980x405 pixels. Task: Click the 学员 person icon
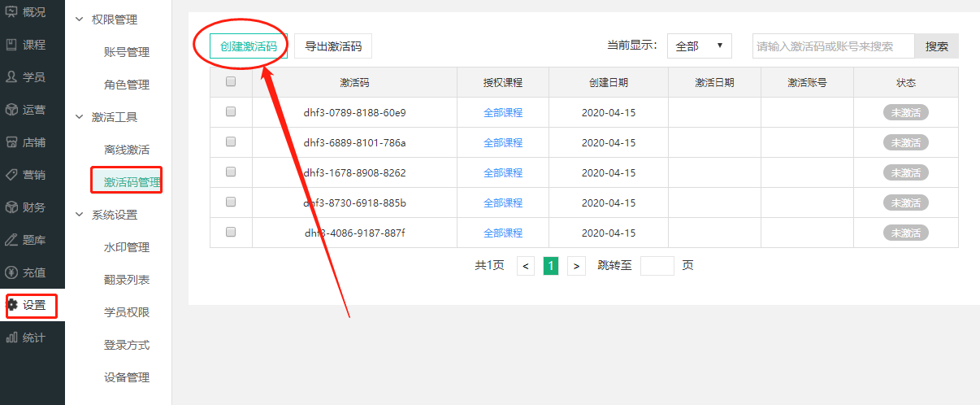[x=12, y=77]
